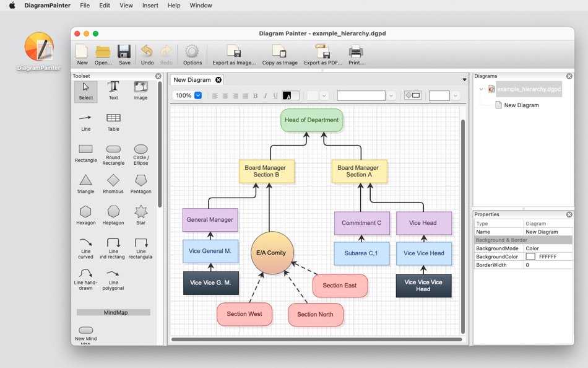Select example_hierarchy.dgpd in Diagrams tree
Image resolution: width=588 pixels, height=368 pixels.
point(529,89)
